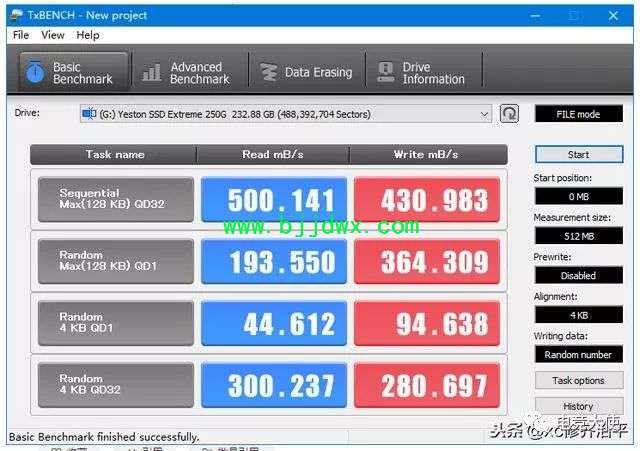Open the Data Erasing tab
Screen dimensions: 640x451
pyautogui.click(x=307, y=72)
